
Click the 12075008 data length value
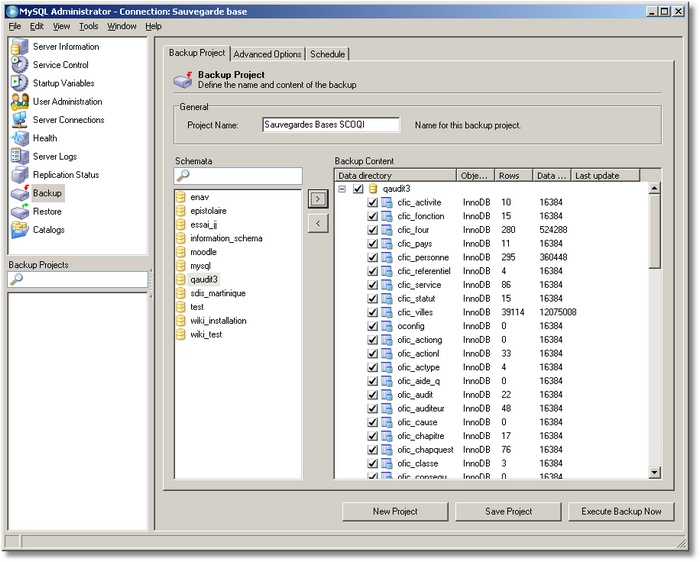click(x=558, y=312)
